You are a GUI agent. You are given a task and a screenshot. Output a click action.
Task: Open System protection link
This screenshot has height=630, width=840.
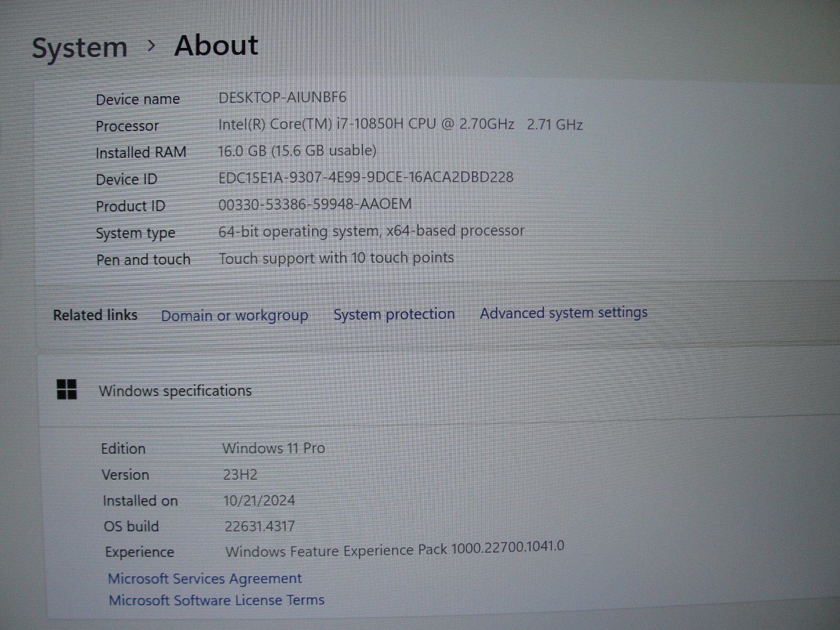click(394, 314)
